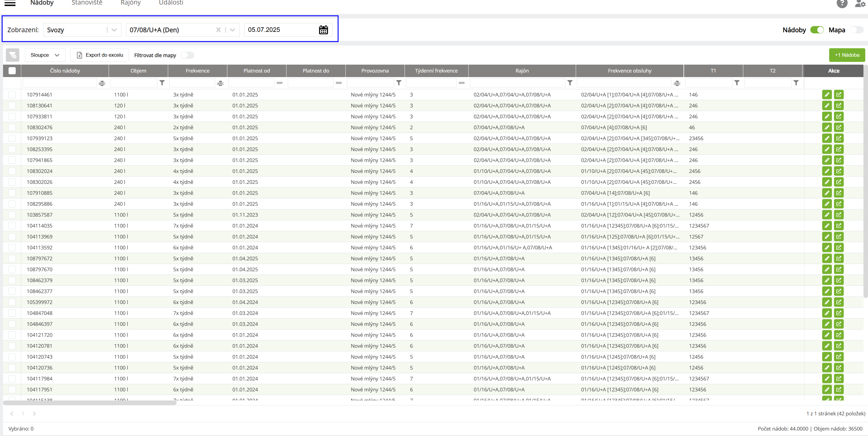Switch to the Stanoviště tab
Viewport: 868px width, 436px height.
(x=87, y=3)
